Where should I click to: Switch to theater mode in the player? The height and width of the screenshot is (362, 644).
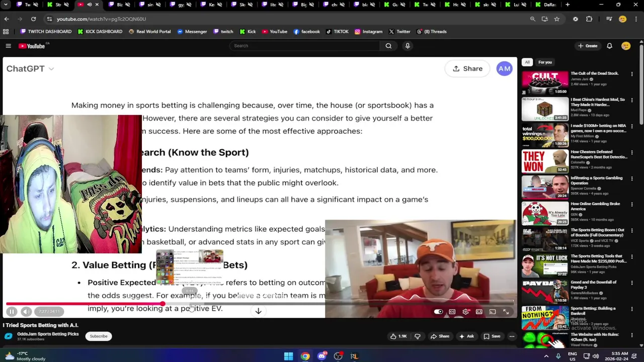pyautogui.click(x=479, y=312)
